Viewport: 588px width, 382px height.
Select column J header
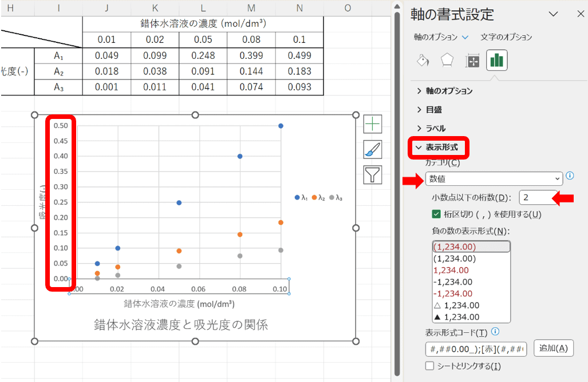[x=106, y=8]
